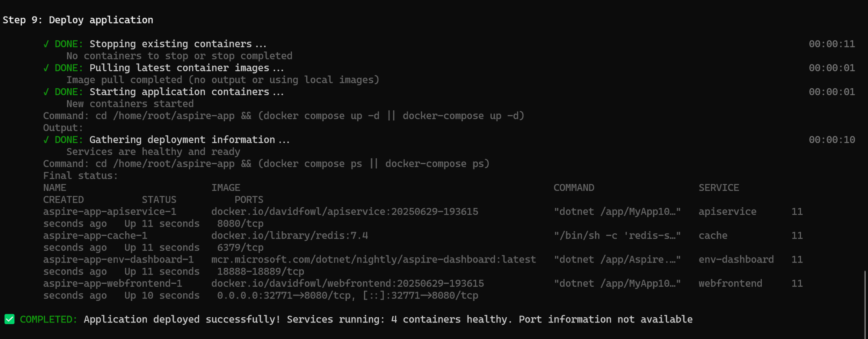Click the COMMAND column header
Viewport: 868px width, 339px height.
point(574,188)
